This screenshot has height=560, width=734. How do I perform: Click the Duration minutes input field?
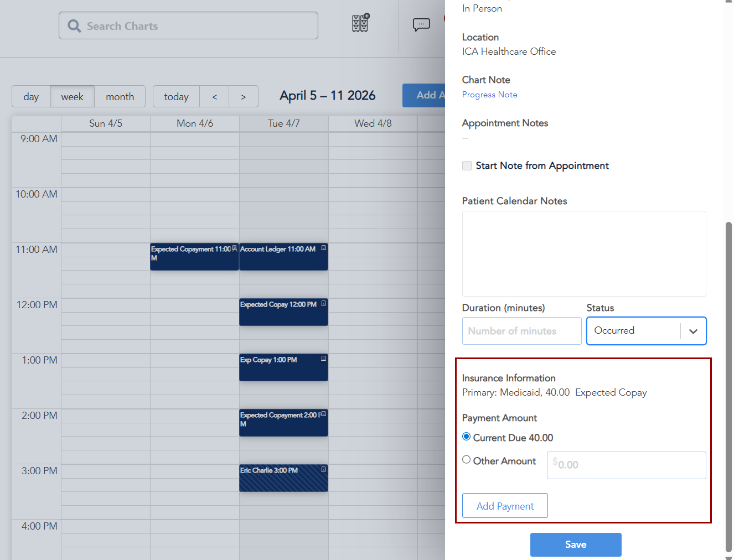point(521,331)
